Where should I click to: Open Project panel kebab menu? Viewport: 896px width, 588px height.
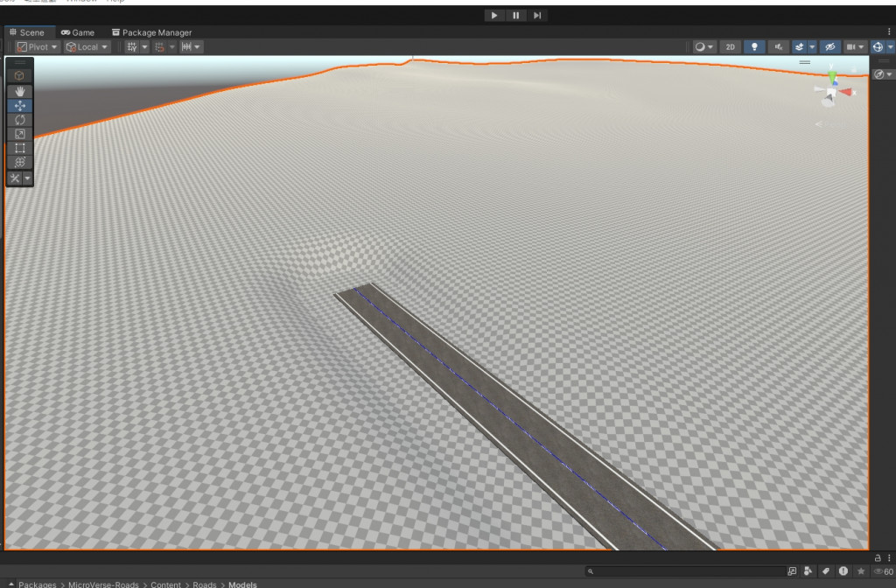[889, 557]
